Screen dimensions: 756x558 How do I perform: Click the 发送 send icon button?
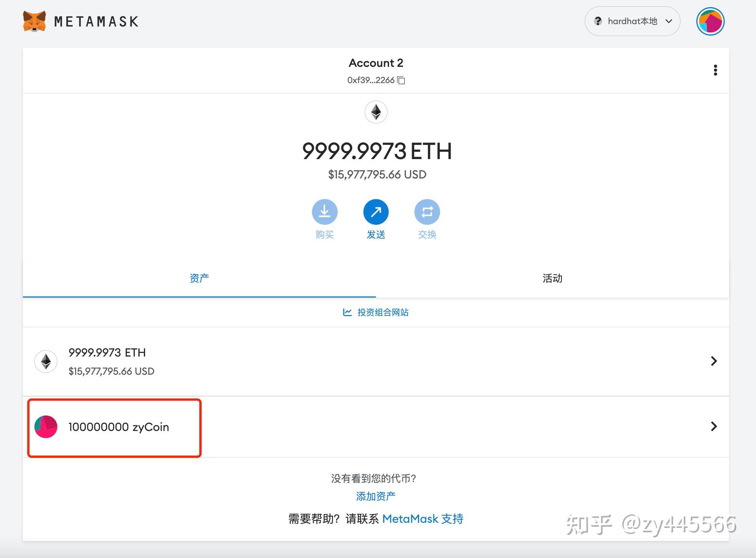pyautogui.click(x=376, y=212)
